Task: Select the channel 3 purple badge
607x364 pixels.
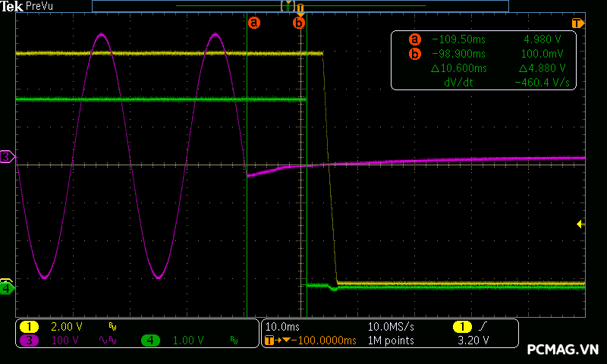Action: point(29,340)
